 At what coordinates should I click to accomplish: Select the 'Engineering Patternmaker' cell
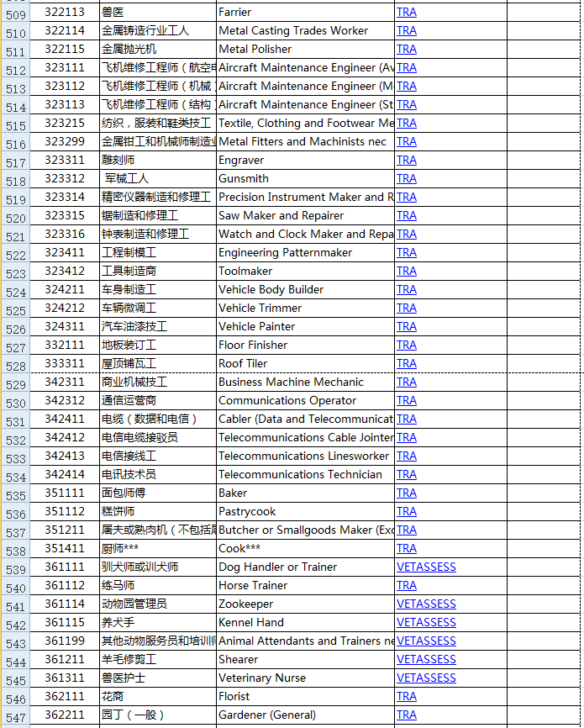pos(306,252)
